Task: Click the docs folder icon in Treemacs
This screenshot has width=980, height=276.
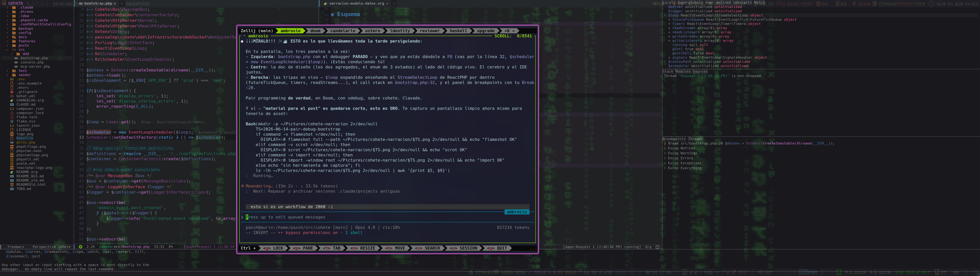Action: [x=14, y=37]
